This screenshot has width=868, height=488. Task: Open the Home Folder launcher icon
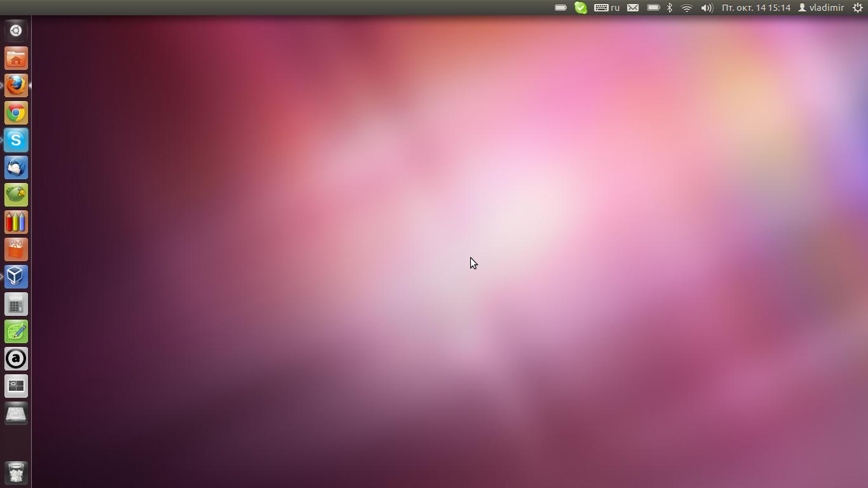point(16,58)
